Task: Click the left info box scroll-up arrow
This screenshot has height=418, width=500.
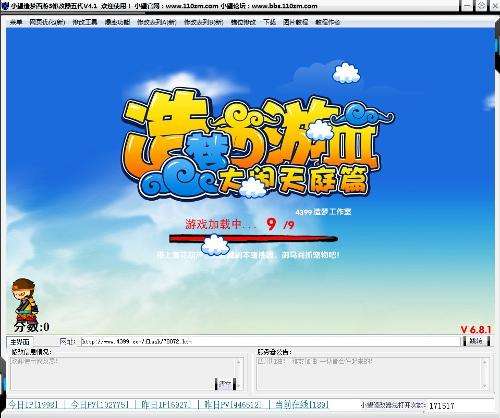Action: (x=239, y=362)
